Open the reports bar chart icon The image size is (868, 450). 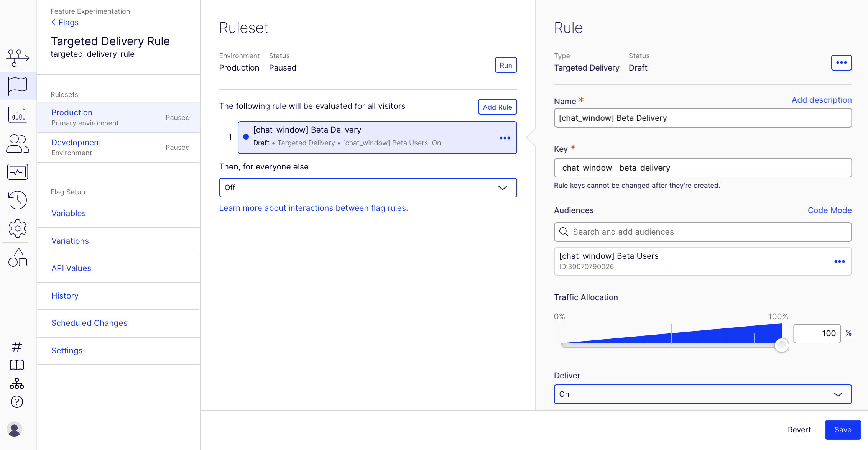pyautogui.click(x=18, y=115)
